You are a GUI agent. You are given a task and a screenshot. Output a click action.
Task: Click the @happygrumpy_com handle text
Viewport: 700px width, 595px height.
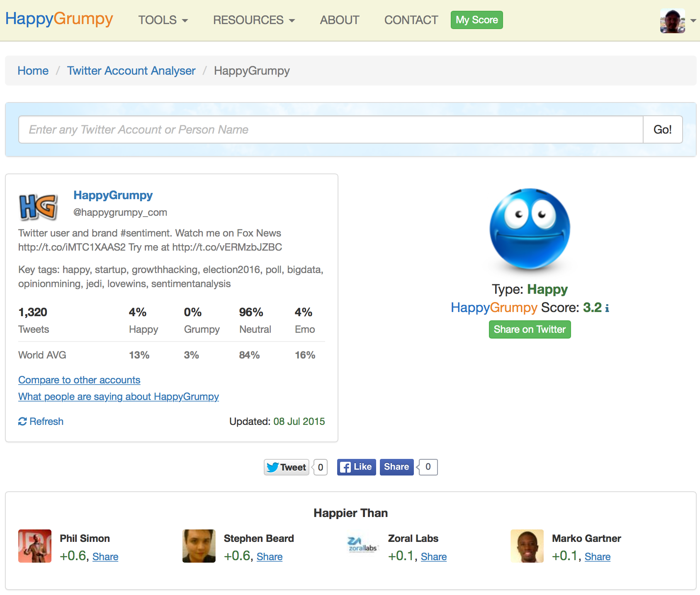[120, 212]
